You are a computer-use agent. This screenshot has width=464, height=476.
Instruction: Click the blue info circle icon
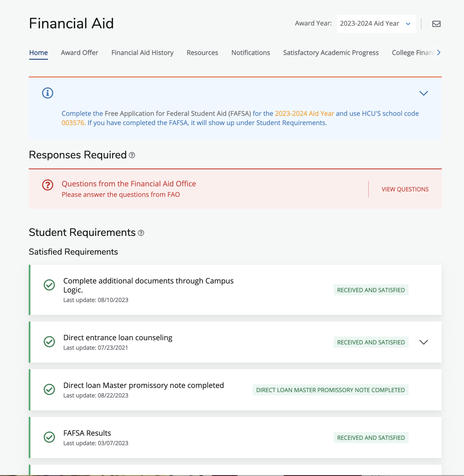48,93
